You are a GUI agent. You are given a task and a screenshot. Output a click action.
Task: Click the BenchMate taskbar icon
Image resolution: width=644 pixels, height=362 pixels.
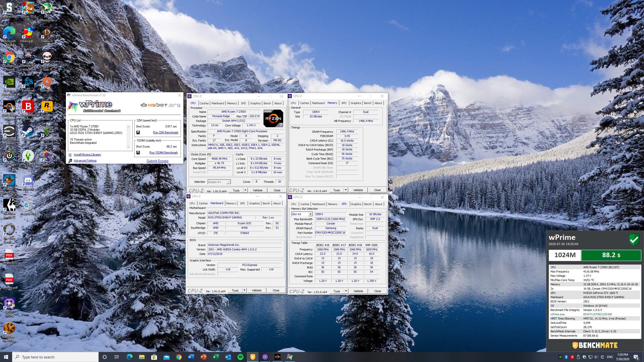click(253, 357)
